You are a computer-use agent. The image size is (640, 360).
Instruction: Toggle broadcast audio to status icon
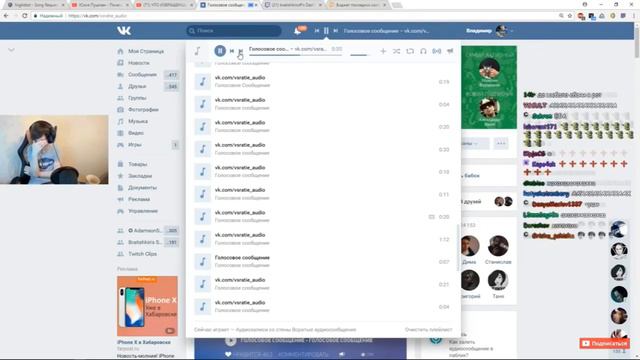(x=437, y=51)
